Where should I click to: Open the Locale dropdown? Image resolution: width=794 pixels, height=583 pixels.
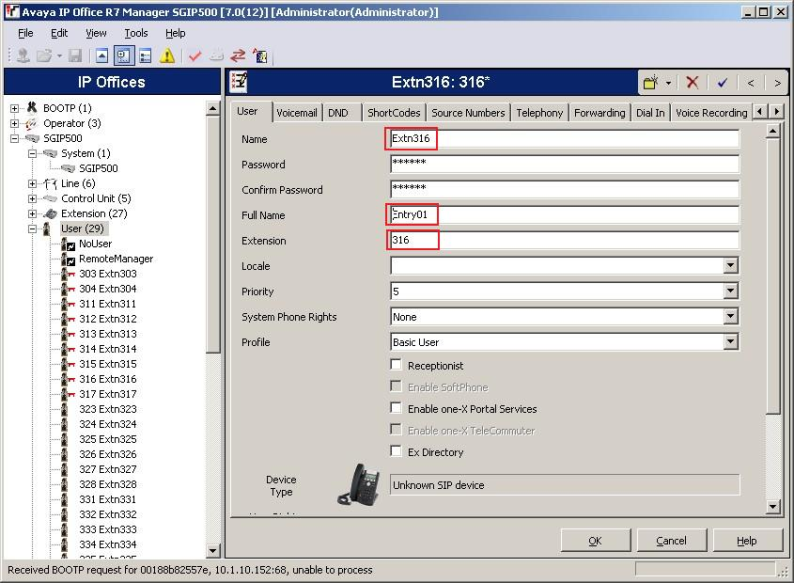coord(730,266)
